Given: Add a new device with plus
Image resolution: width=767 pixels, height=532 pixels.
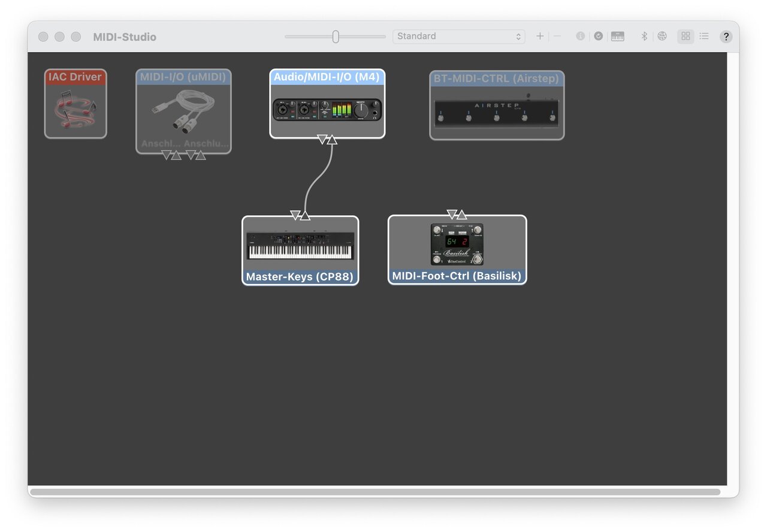Looking at the screenshot, I should pyautogui.click(x=540, y=37).
